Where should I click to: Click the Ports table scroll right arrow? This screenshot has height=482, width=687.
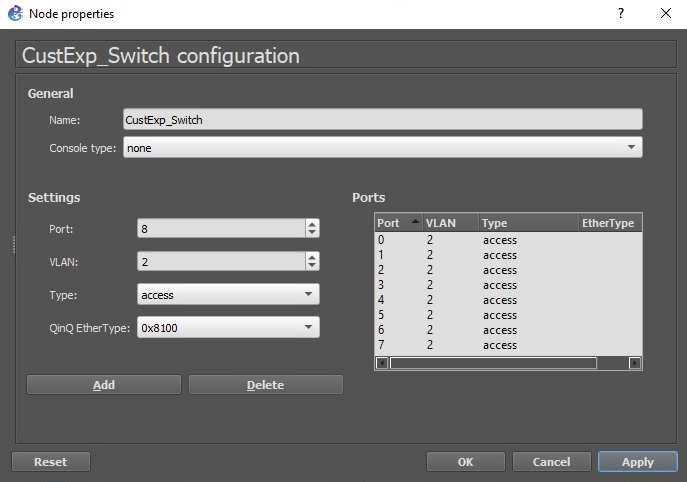635,363
